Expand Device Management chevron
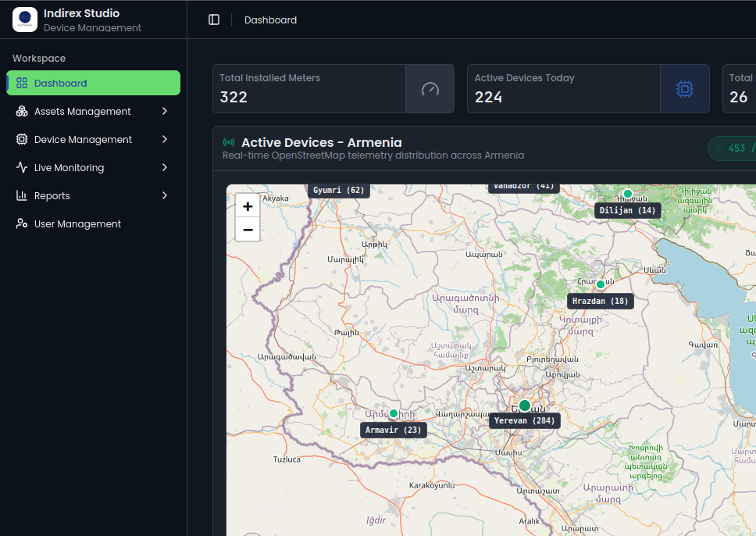Image resolution: width=756 pixels, height=536 pixels. tap(165, 139)
